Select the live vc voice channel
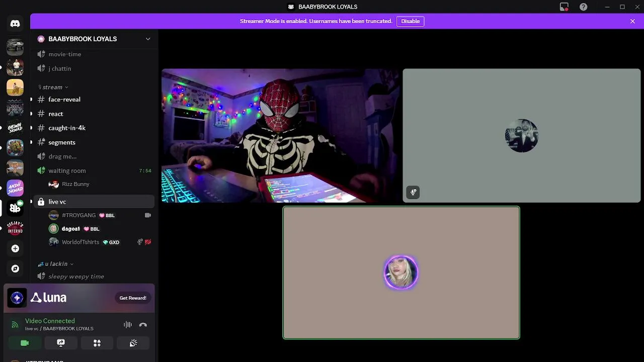The width and height of the screenshot is (644, 362). pos(94,202)
